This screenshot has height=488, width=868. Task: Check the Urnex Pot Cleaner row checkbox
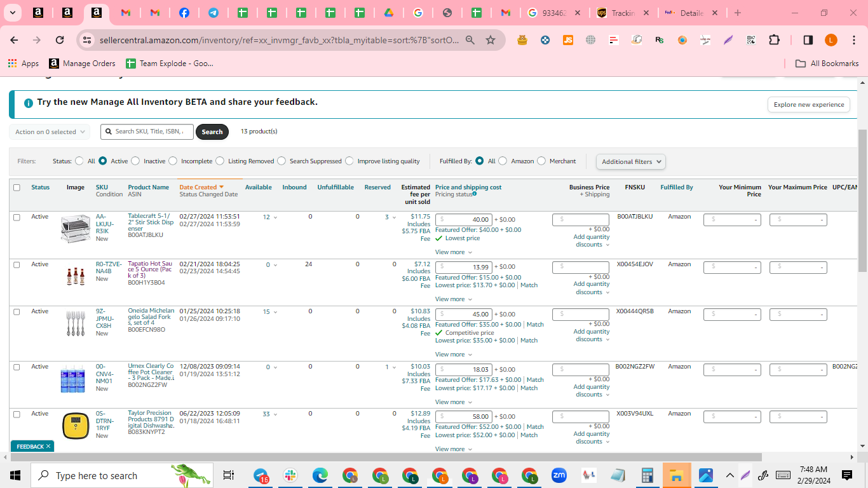(x=17, y=367)
